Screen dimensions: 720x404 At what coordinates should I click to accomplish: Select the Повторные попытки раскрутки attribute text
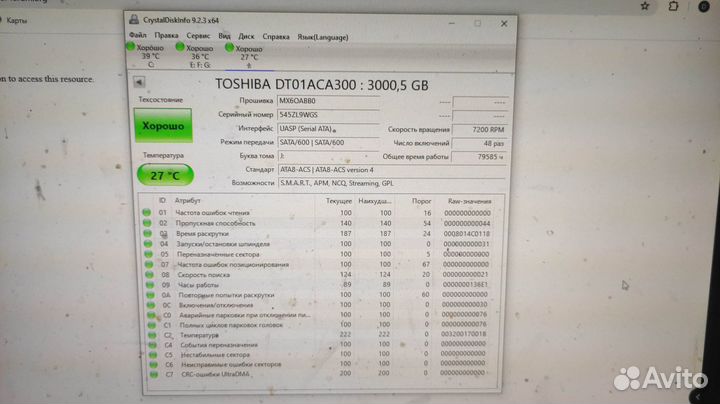(226, 295)
